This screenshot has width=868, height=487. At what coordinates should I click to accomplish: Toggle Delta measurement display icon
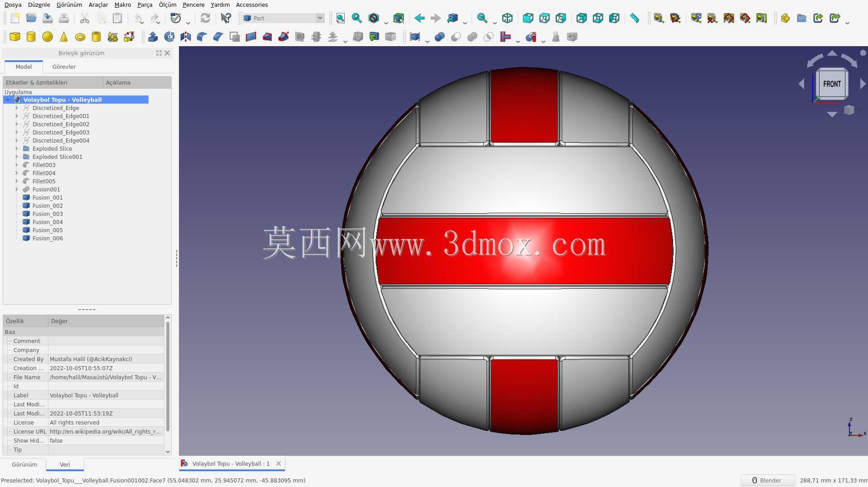(x=761, y=18)
